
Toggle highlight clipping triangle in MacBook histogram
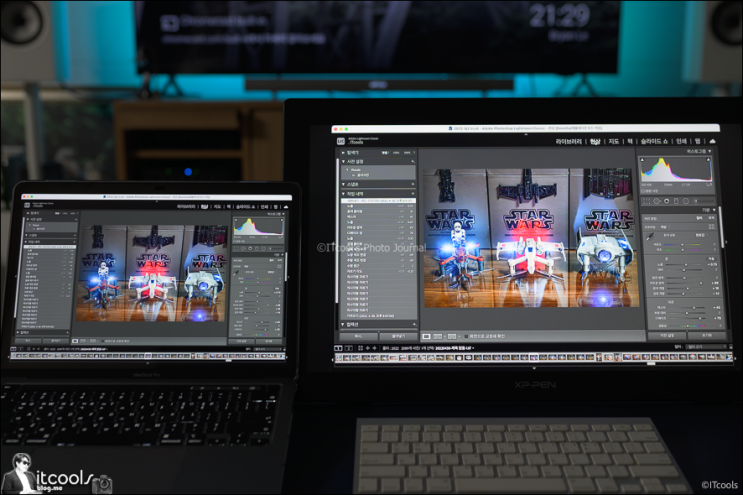point(281,220)
